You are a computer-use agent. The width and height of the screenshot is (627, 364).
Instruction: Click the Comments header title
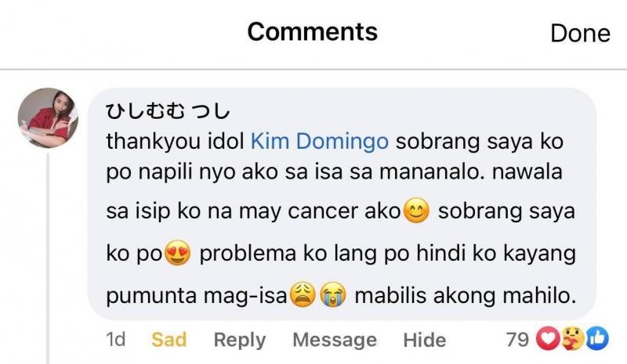(312, 31)
